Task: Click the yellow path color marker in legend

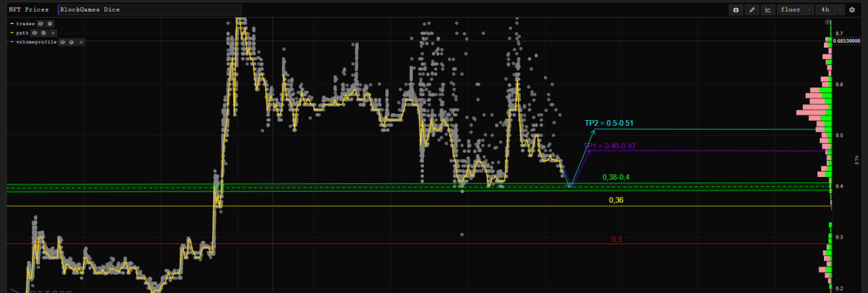Action: click(x=12, y=33)
